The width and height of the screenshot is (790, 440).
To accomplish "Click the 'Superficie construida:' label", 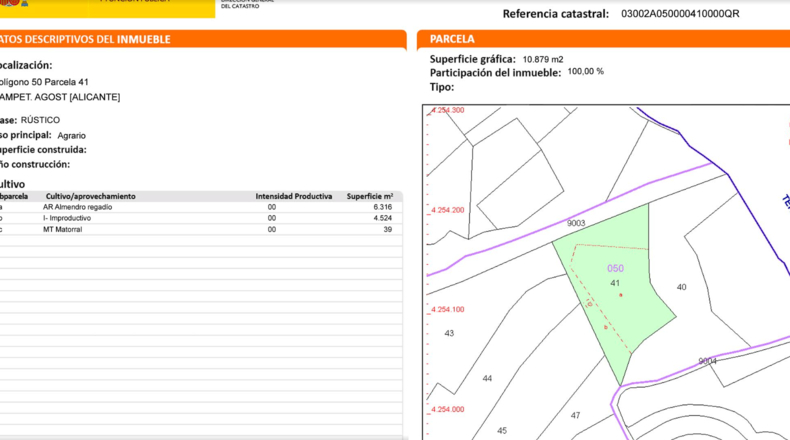I will (43, 150).
